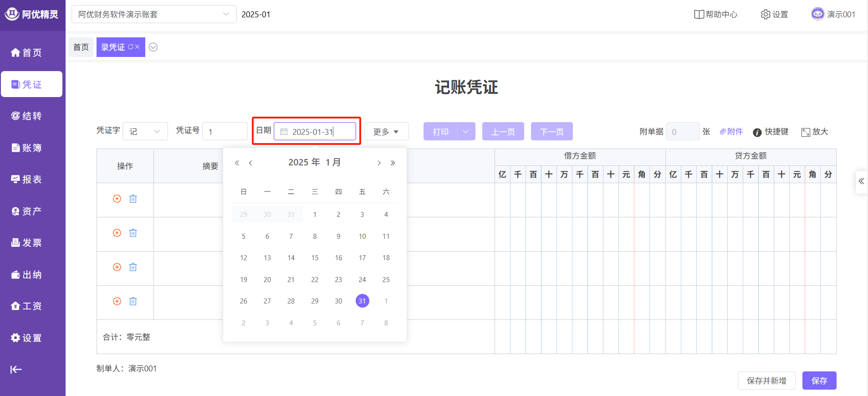The height and width of the screenshot is (396, 868).
Task: Close the 录凭证 tab
Action: point(138,47)
